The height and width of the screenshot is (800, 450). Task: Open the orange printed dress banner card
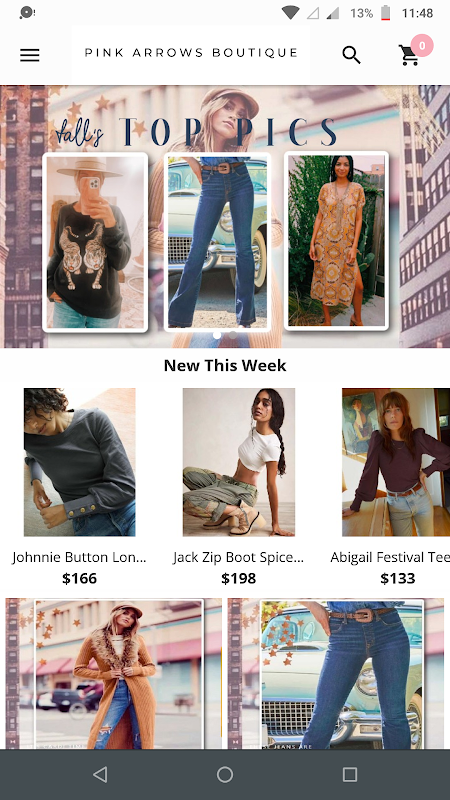coord(336,240)
